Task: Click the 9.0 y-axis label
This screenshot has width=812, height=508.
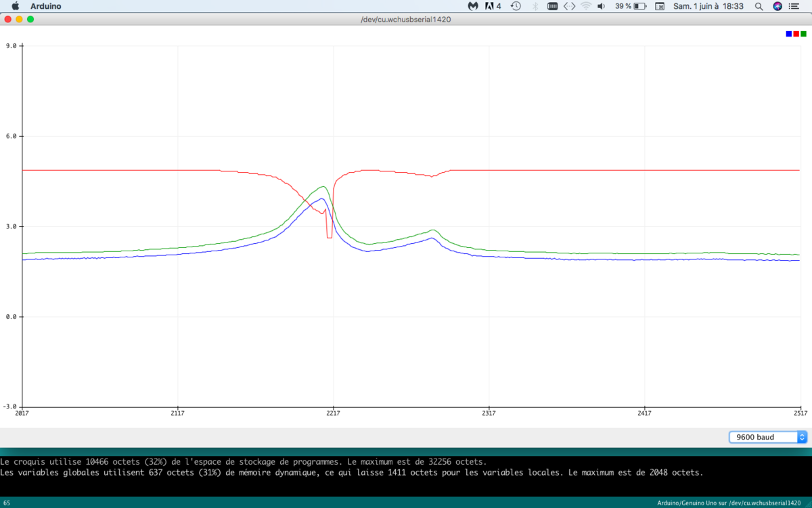Action: click(11, 46)
